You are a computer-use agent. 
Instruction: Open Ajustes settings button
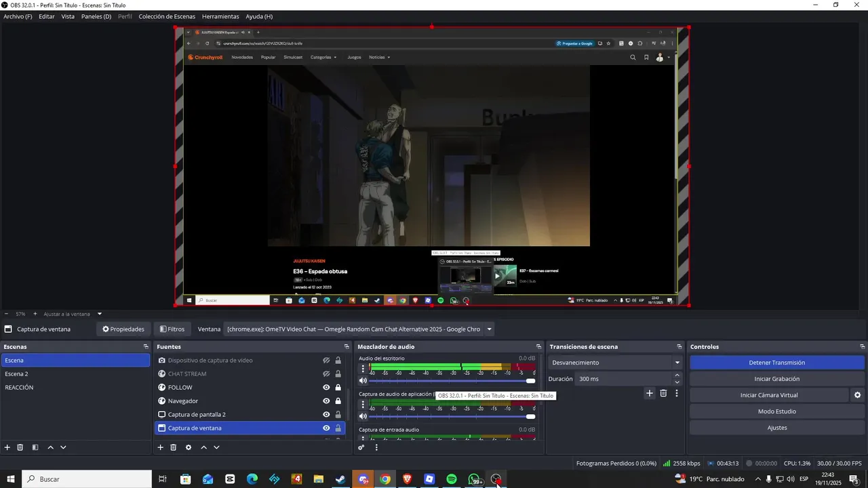click(776, 428)
